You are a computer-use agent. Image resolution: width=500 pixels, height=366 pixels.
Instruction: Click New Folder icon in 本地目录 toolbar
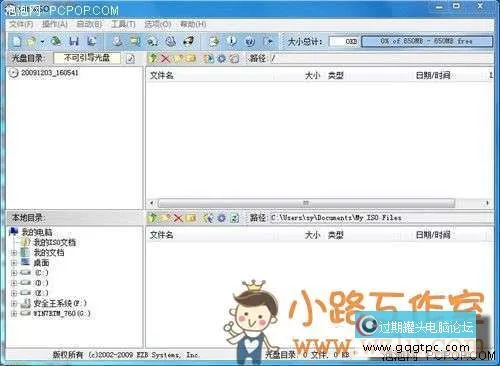[165, 218]
